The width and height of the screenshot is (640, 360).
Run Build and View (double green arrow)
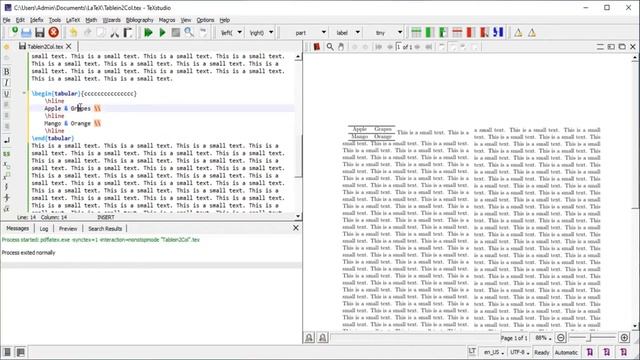148,32
